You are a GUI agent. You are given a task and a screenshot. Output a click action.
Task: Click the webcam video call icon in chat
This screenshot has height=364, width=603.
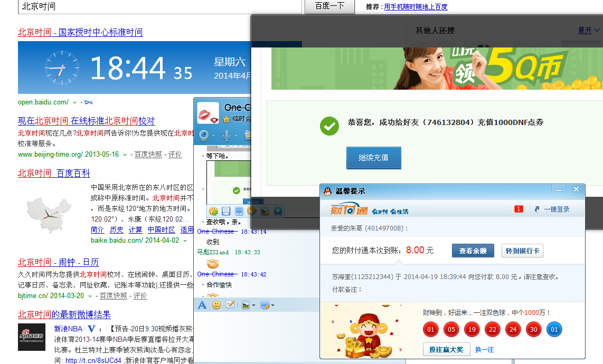pyautogui.click(x=204, y=135)
